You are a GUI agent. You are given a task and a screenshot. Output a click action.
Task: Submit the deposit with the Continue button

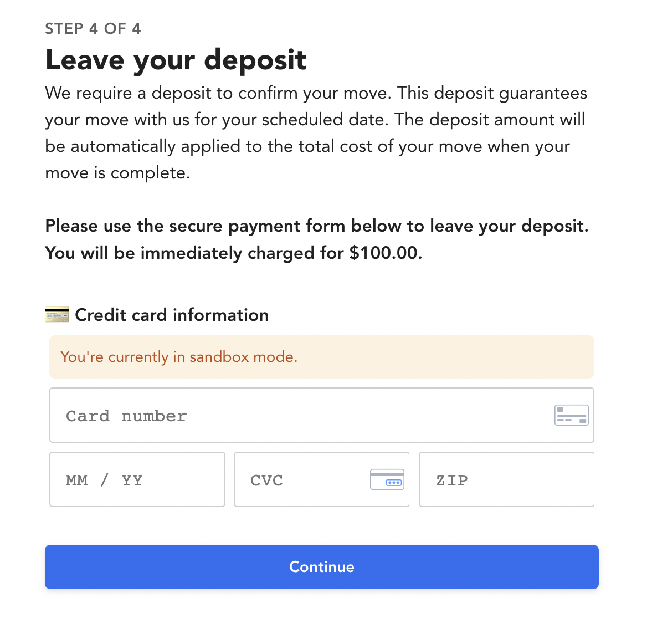321,567
